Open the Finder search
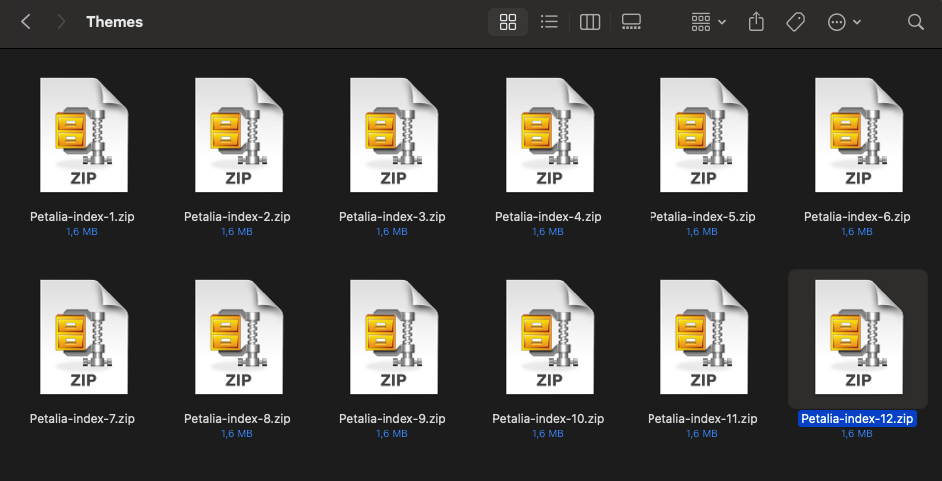Screen dimensions: 942x481 [916, 22]
